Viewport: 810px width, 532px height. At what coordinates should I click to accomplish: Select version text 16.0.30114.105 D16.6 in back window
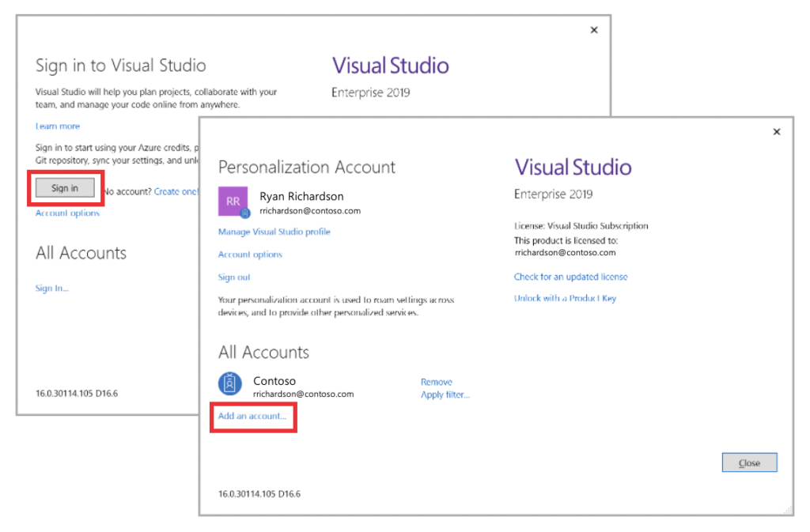77,393
